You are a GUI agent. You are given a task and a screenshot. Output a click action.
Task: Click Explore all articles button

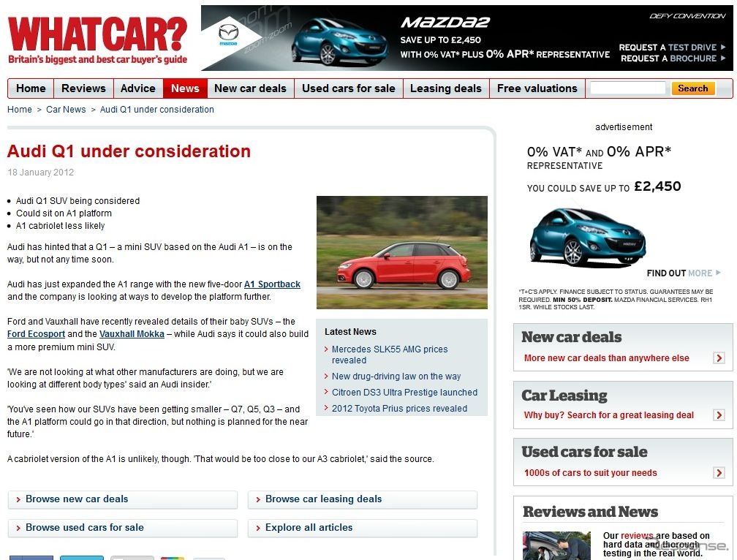(x=363, y=528)
